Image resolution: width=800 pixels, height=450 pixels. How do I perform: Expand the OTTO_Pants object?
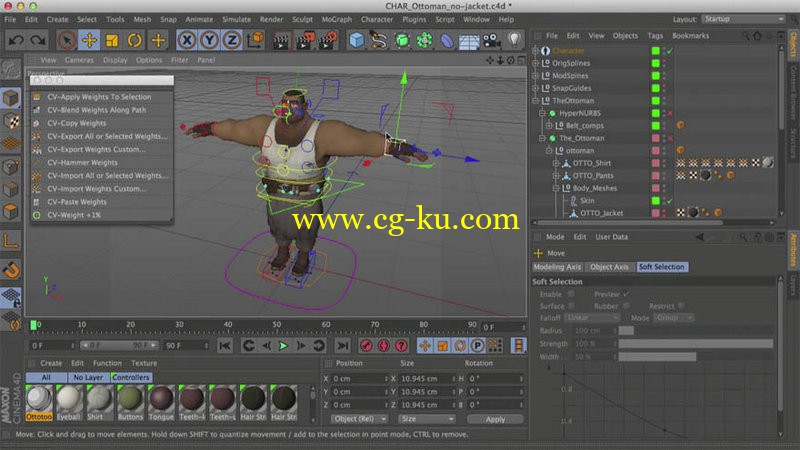556,176
